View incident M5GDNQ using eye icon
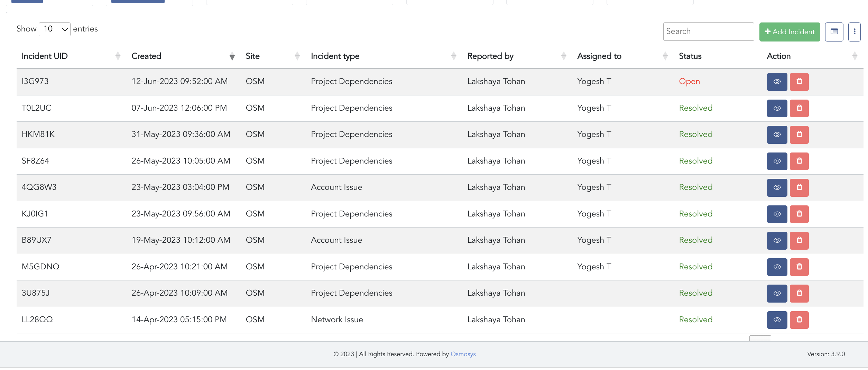The width and height of the screenshot is (868, 370). click(x=777, y=267)
